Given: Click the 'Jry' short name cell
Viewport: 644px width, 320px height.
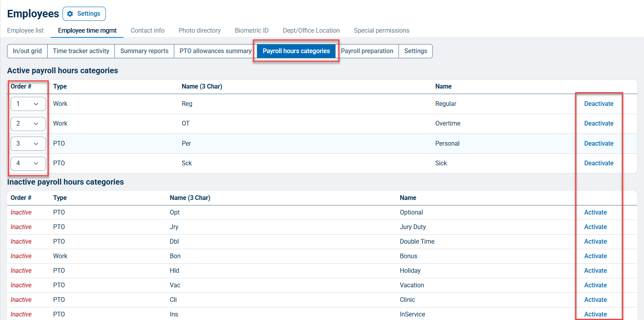Looking at the screenshot, I should pos(174,227).
